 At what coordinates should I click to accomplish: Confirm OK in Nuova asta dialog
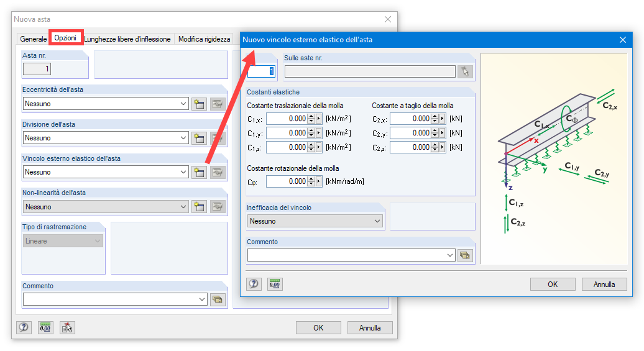[x=318, y=327]
